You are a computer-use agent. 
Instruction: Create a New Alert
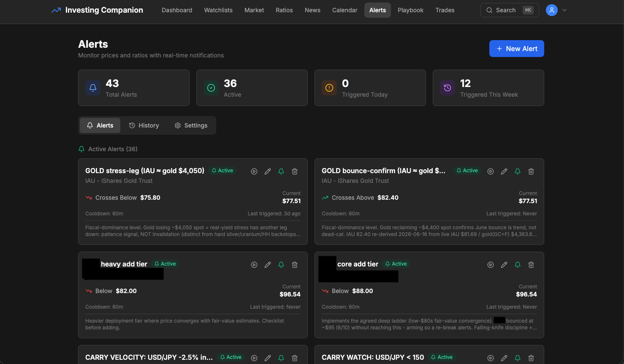coord(517,49)
